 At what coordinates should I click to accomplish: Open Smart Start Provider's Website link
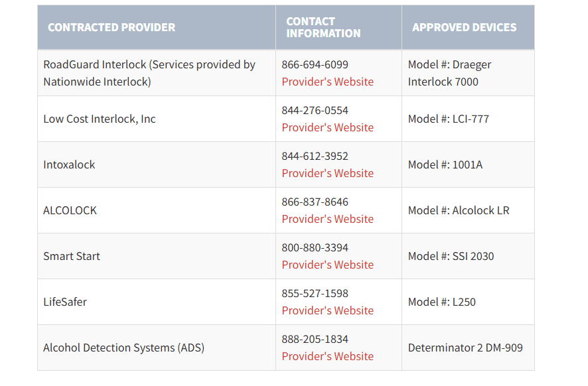point(327,265)
